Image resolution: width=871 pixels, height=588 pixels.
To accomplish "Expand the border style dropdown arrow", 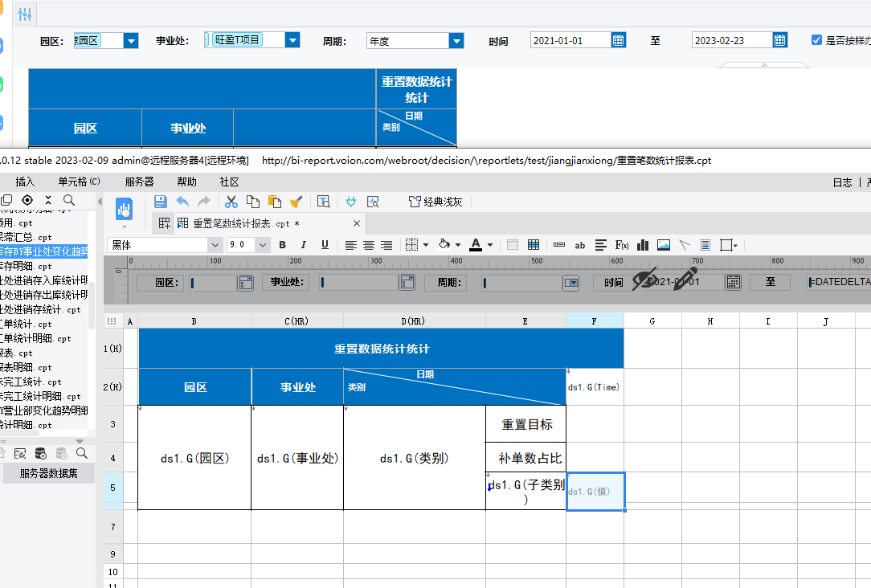I will [x=426, y=245].
